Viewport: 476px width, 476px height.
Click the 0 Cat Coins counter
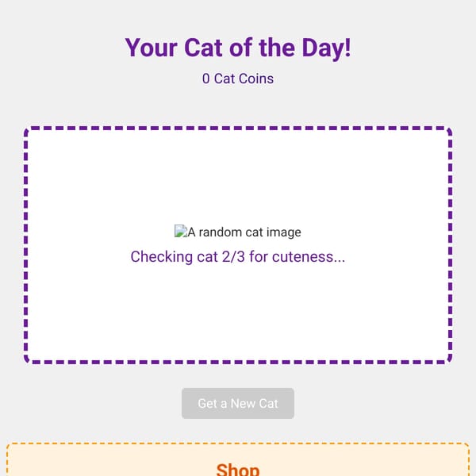238,79
